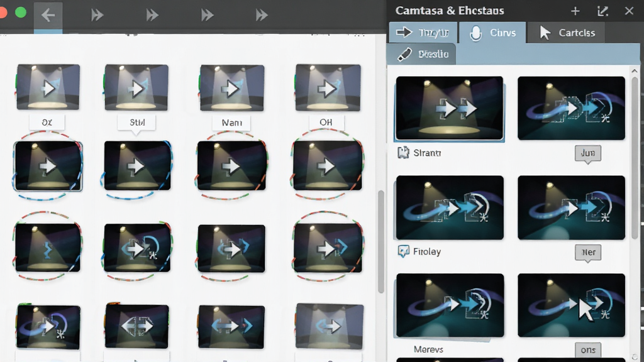
Task: Select the thumbnail showing a mouse cursor
Action: pos(571,305)
